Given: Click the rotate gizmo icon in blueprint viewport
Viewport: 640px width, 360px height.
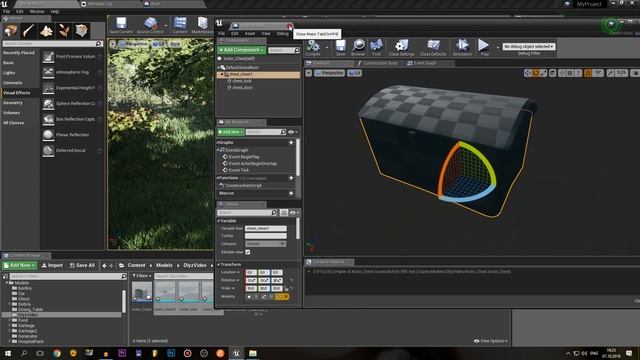Looking at the screenshot, I should tap(536, 73).
